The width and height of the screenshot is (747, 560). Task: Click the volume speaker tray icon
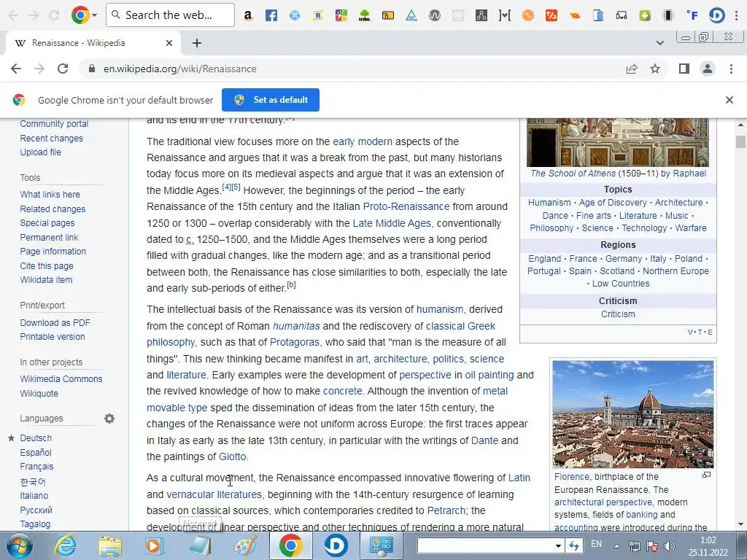click(670, 546)
